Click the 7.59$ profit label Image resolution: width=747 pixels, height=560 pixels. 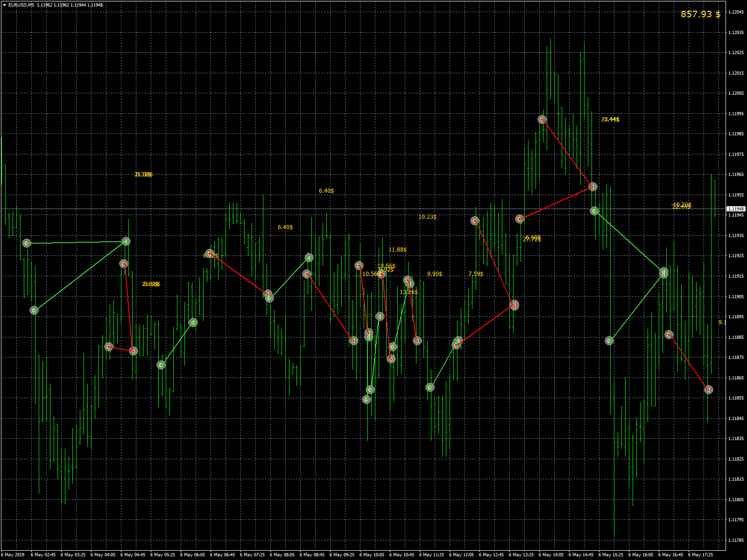[476, 274]
